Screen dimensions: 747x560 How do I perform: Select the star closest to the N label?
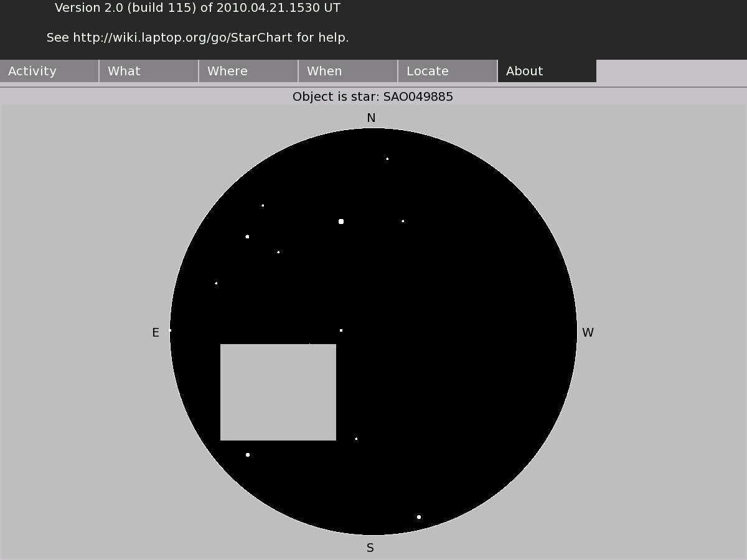[x=387, y=159]
